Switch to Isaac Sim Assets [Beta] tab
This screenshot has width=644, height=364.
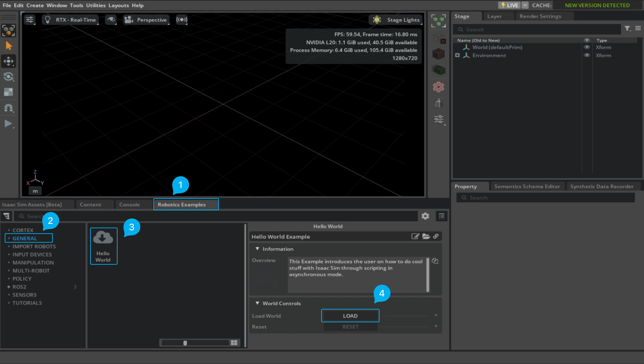click(32, 205)
